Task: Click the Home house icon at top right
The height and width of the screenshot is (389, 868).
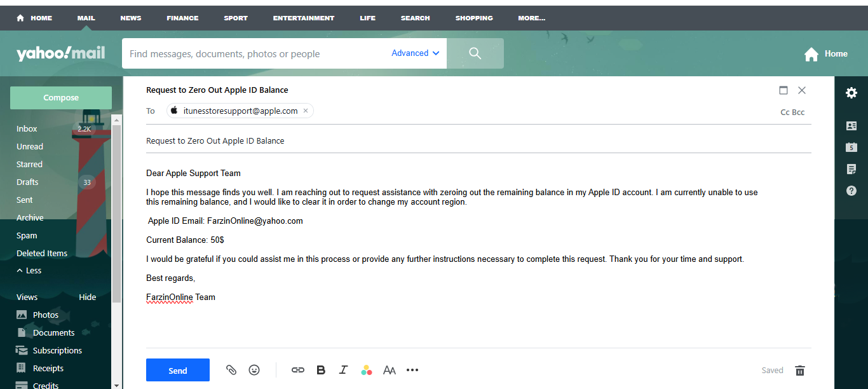Action: pos(811,54)
